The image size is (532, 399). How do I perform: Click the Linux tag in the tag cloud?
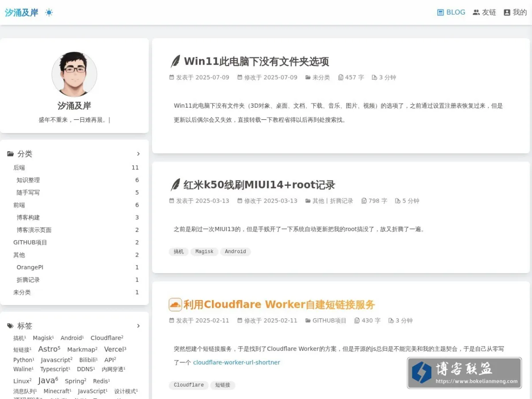[x=22, y=381]
